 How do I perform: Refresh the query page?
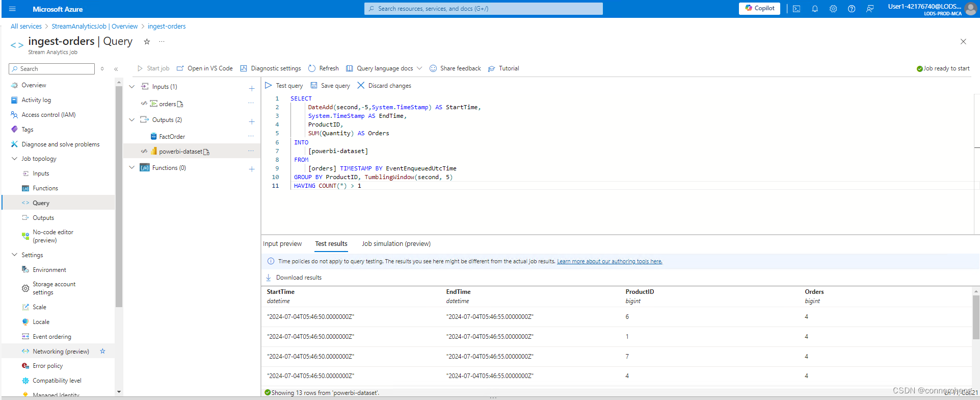coord(324,68)
